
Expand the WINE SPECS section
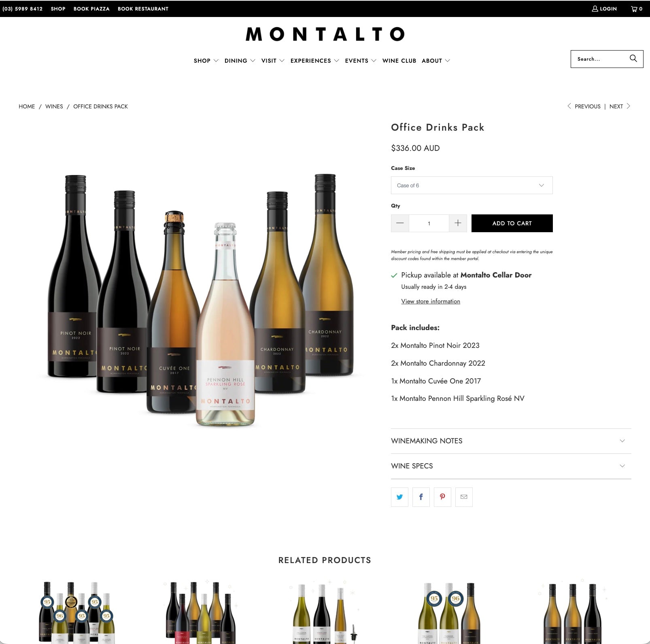pos(511,466)
